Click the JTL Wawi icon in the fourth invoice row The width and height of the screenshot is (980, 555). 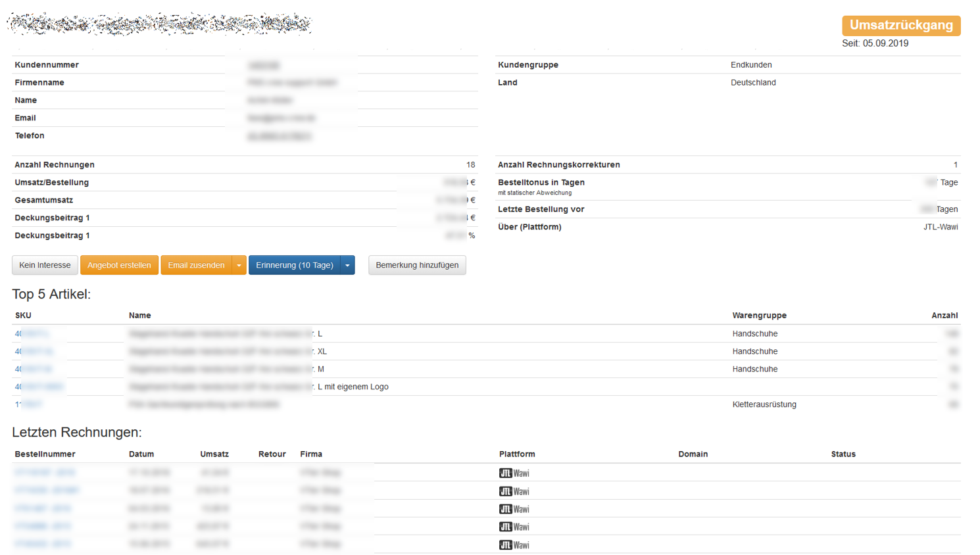[514, 527]
